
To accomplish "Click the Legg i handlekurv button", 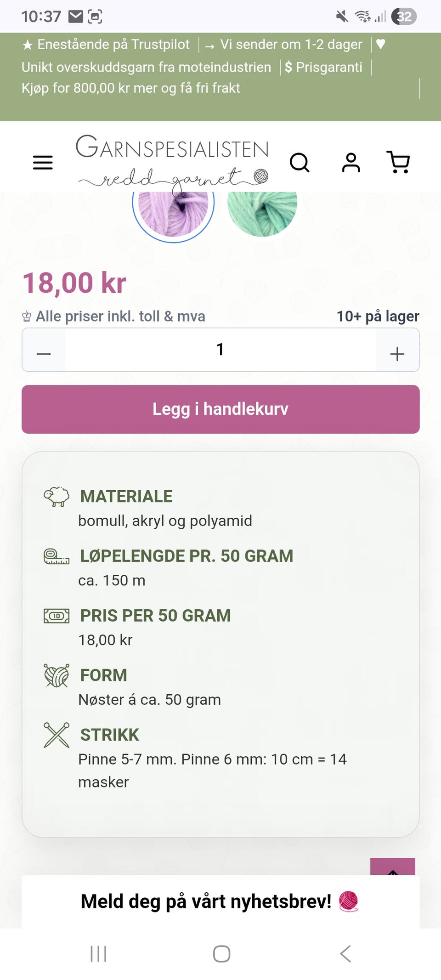I will [220, 409].
